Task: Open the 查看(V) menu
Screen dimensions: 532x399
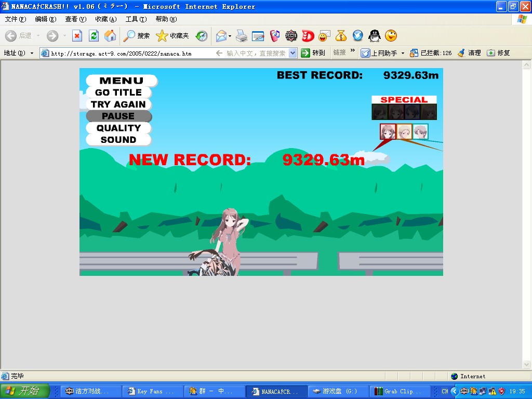Action: click(76, 19)
